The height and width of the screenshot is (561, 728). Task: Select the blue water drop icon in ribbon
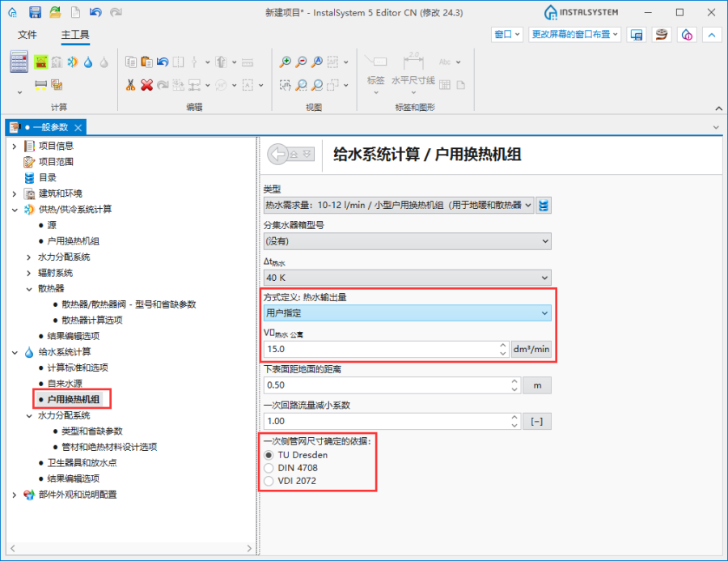[88, 62]
